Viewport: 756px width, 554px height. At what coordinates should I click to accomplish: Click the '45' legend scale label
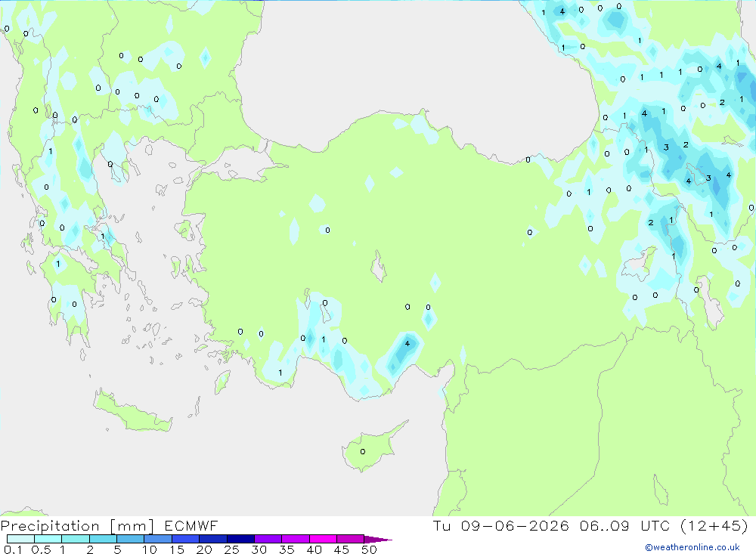342,549
